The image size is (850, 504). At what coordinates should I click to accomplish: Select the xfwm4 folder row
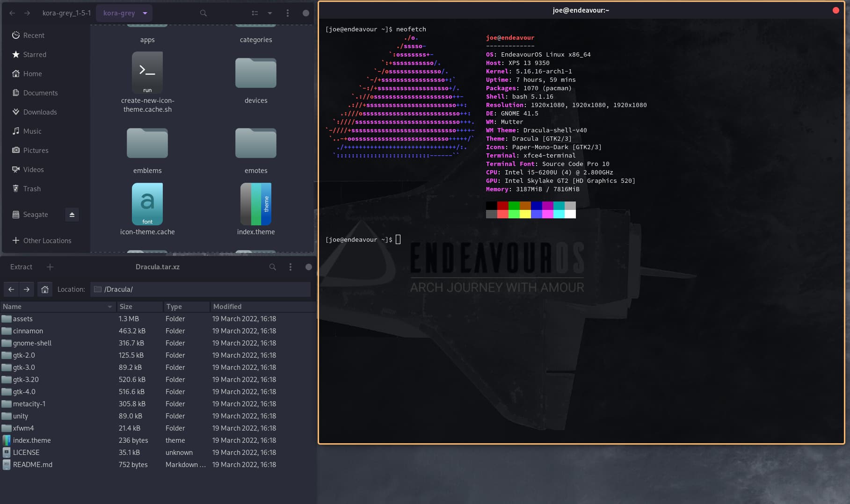[158, 428]
